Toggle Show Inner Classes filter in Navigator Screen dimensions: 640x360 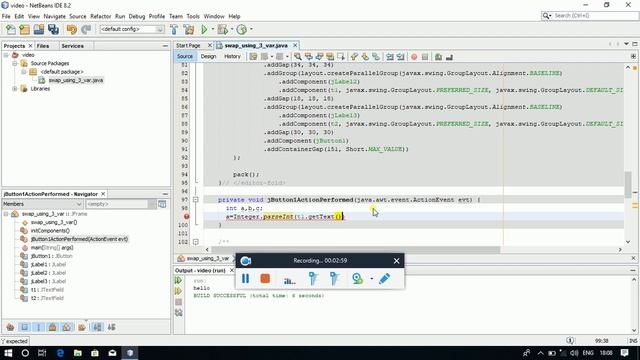(67, 327)
